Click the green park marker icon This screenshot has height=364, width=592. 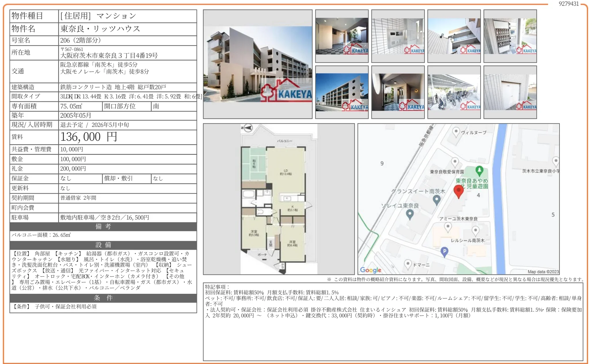tap(479, 170)
